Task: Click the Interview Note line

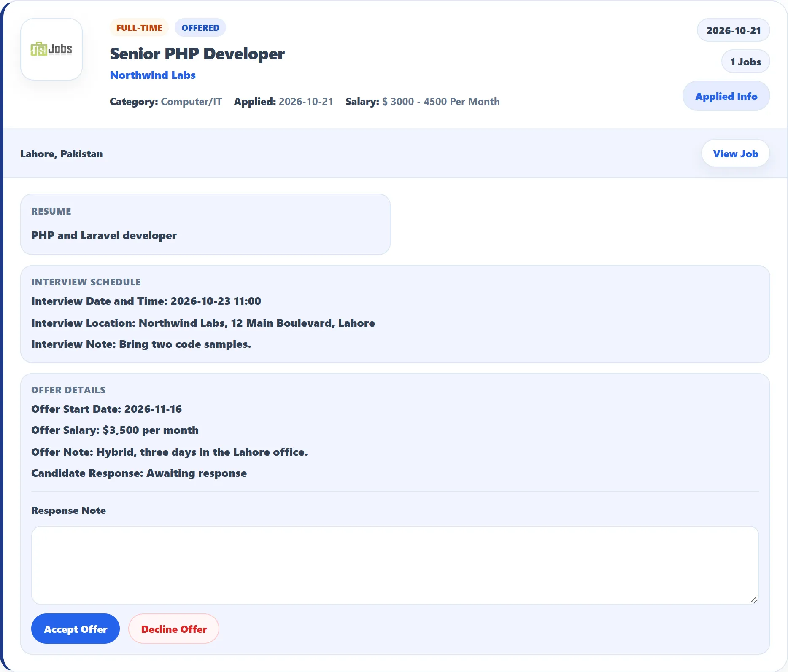Action: coord(141,344)
